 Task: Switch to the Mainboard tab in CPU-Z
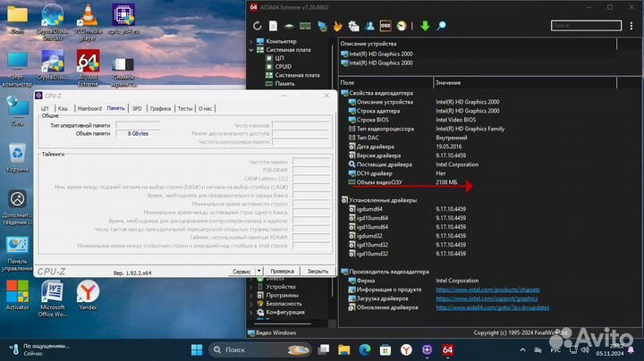coord(89,108)
